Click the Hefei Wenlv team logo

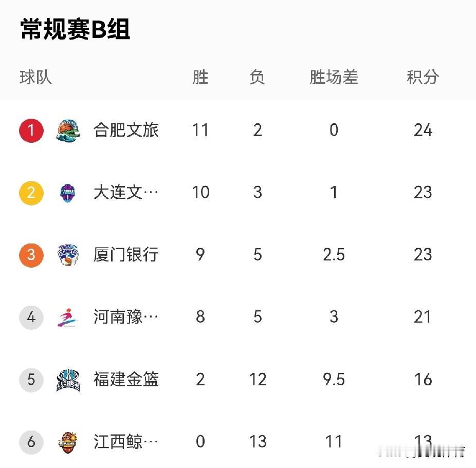click(x=68, y=130)
